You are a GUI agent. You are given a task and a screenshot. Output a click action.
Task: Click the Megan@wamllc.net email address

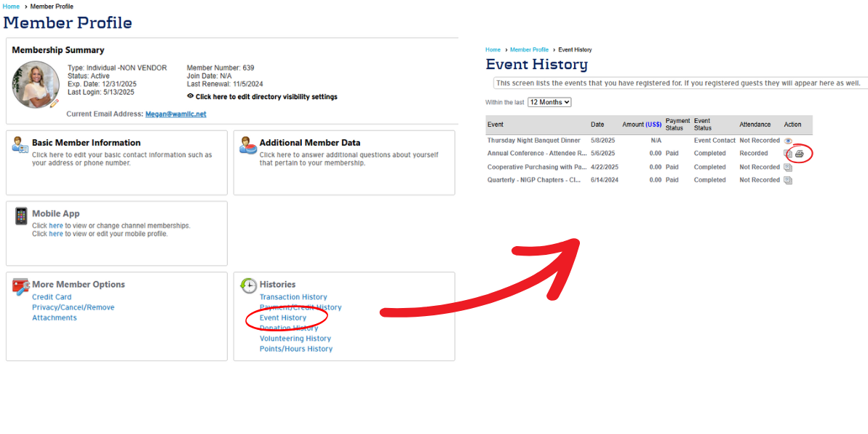175,114
